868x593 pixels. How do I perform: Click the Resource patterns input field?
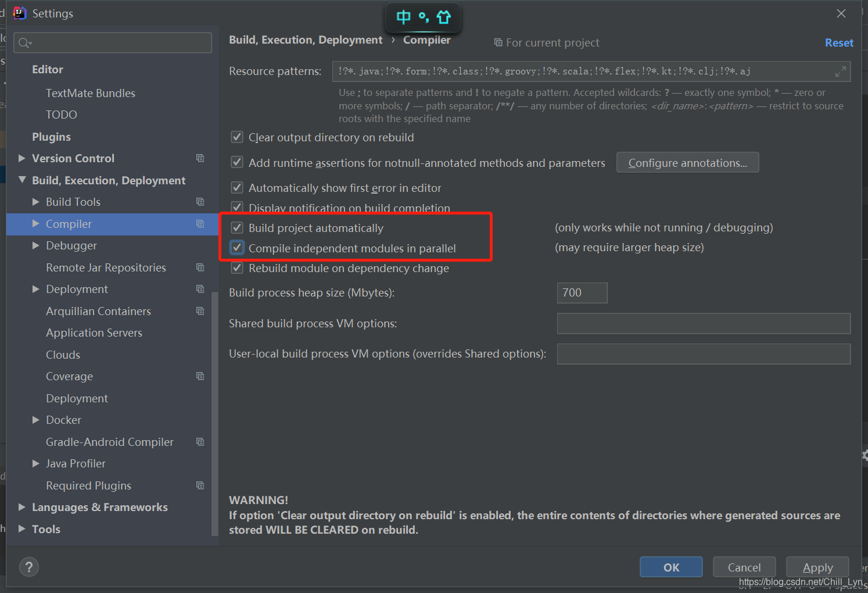pyautogui.click(x=591, y=72)
